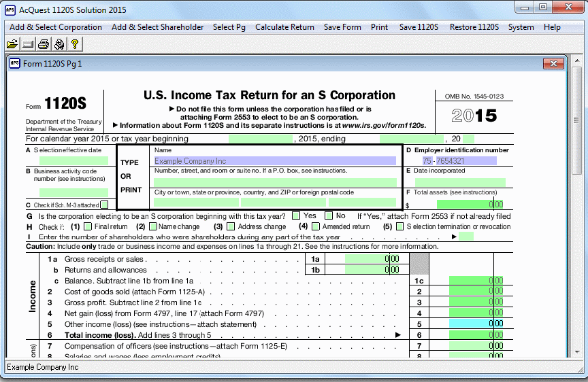Click the 'Example Company Inc' status bar text
Screen dimensions: 588x382
(x=43, y=367)
